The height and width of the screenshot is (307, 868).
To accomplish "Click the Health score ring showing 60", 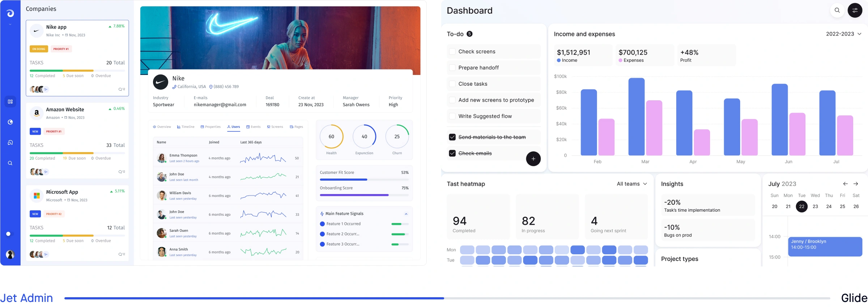I will click(x=332, y=136).
